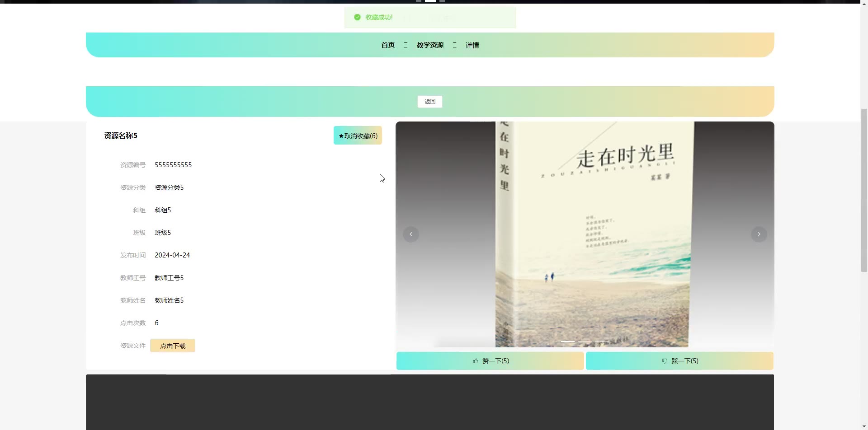Viewport: 868px width, 430px height.
Task: Click the green success check icon
Action: click(357, 17)
